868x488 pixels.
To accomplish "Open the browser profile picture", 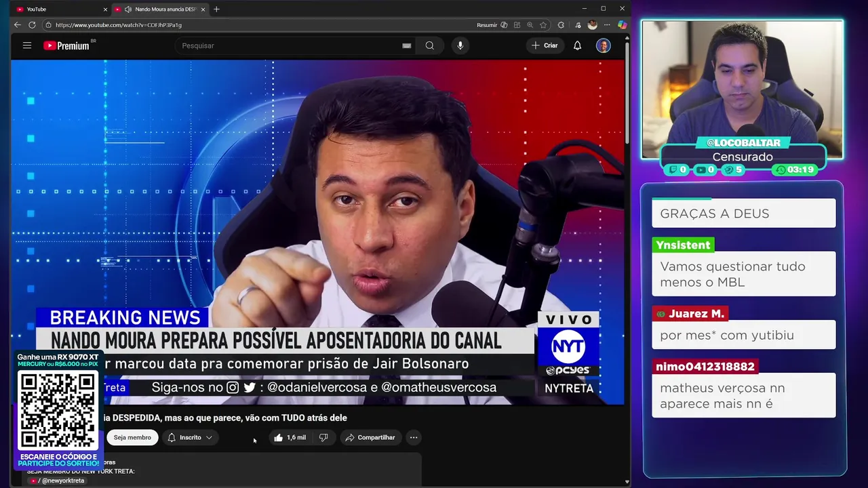I will pyautogui.click(x=592, y=25).
